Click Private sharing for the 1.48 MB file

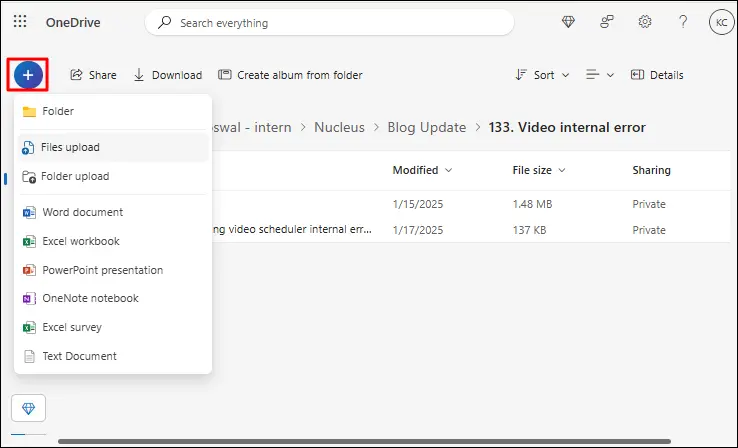tap(649, 204)
